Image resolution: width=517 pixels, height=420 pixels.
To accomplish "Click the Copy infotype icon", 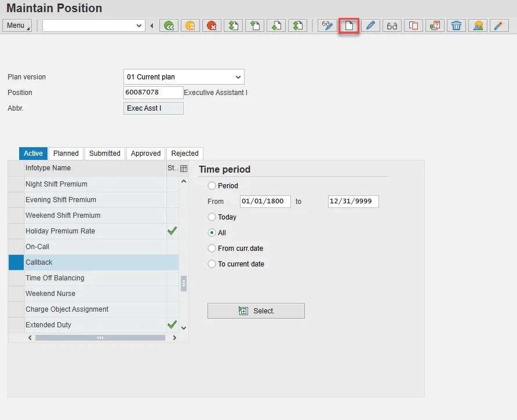I will click(414, 25).
